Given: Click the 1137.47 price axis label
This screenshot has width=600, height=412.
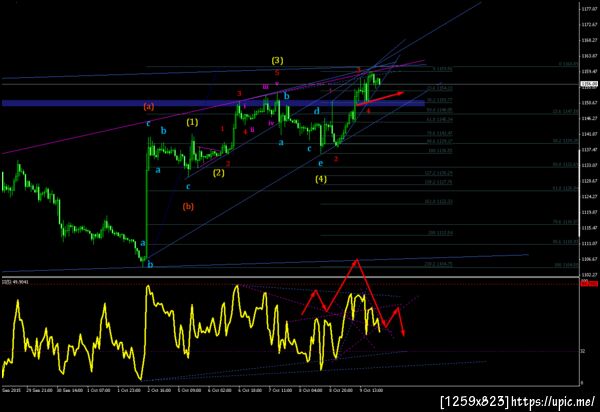Looking at the screenshot, I should (x=589, y=150).
